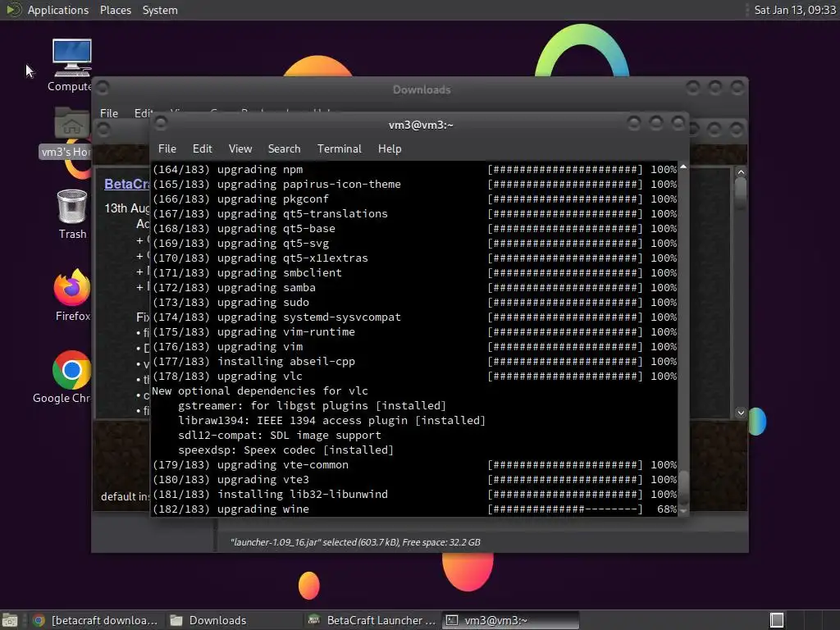840x630 pixels.
Task: Click the vm3@vm3:~ terminal title bar
Action: [421, 125]
